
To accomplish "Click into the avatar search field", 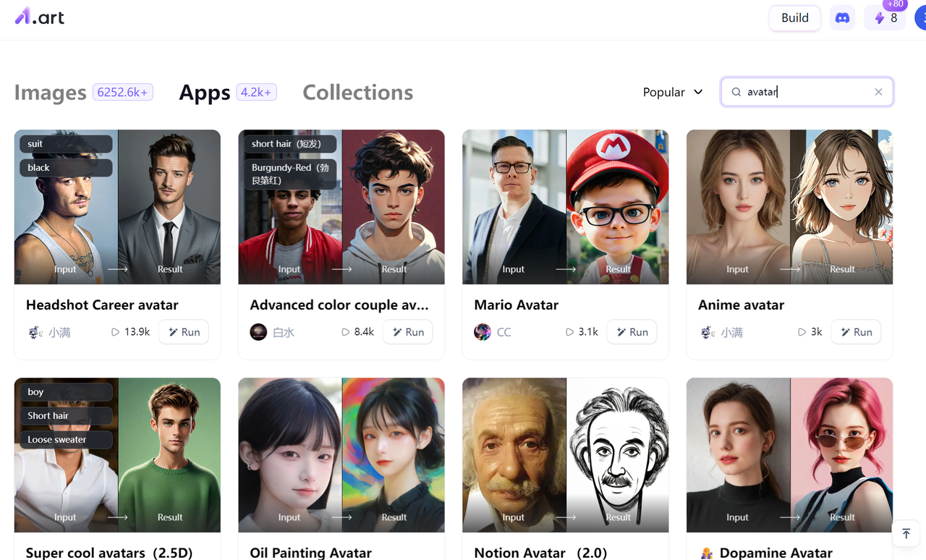I will coord(807,92).
